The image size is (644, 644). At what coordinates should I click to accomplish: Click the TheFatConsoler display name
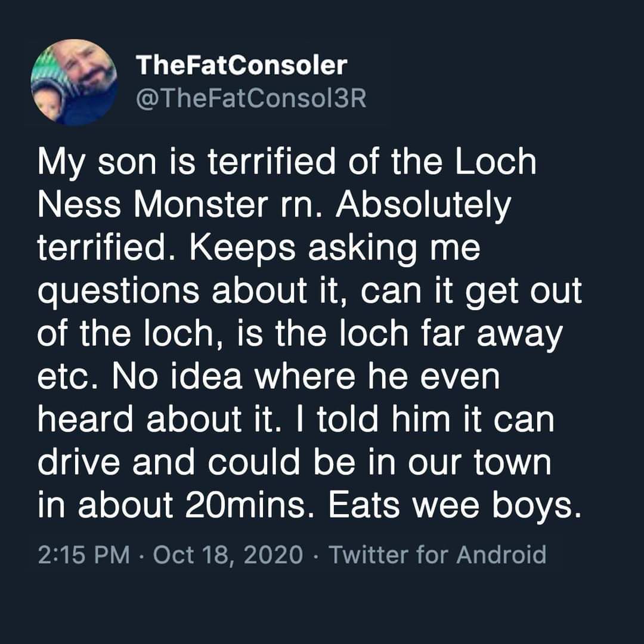point(241,66)
